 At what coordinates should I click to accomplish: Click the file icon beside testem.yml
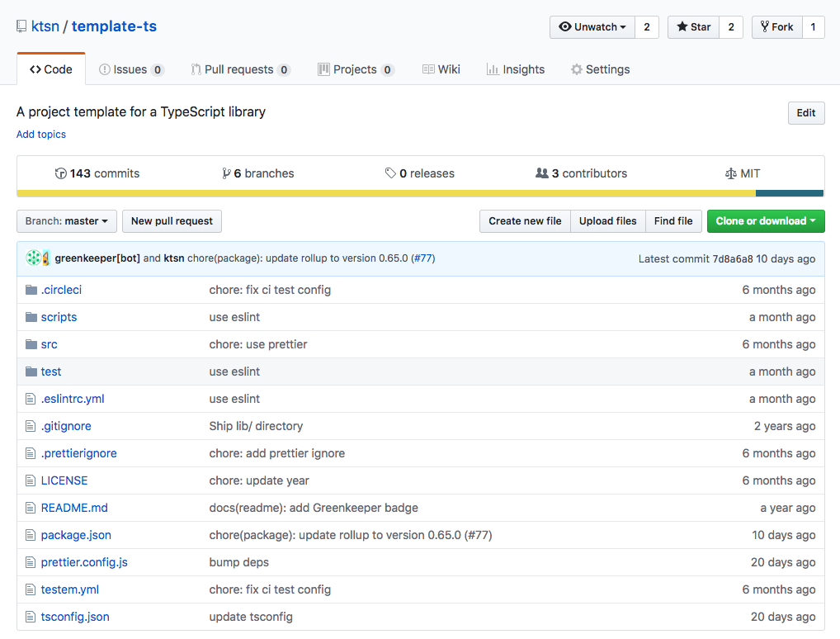coord(31,589)
